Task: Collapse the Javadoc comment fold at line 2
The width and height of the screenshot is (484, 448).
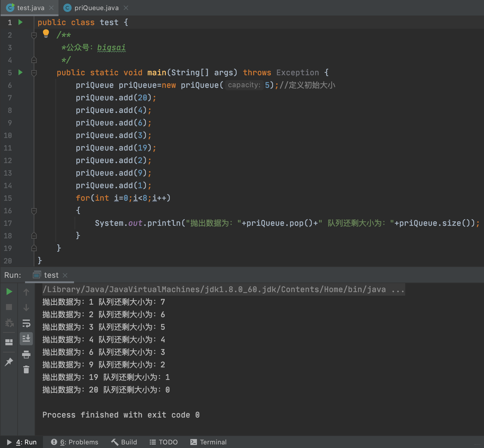Action: (x=34, y=35)
